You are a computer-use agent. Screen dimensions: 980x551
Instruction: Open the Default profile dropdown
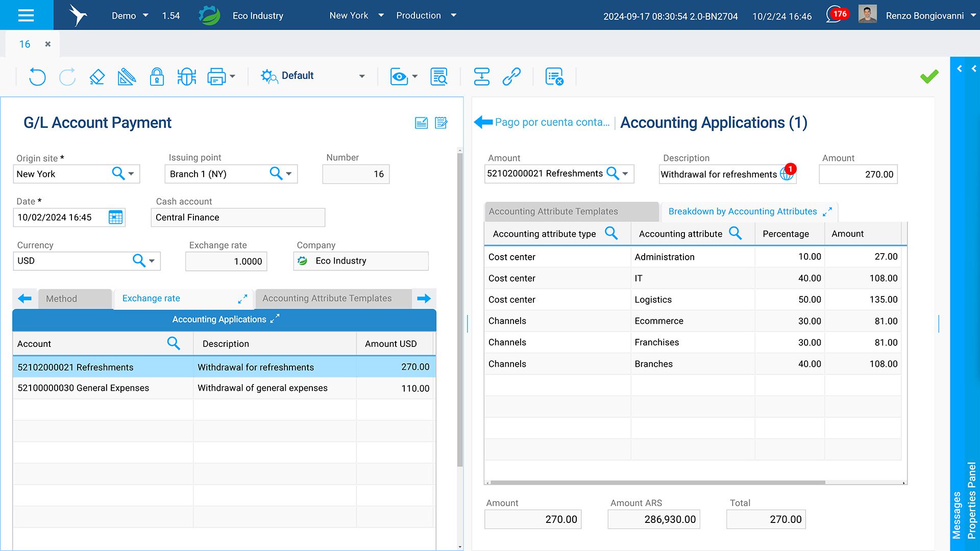361,77
